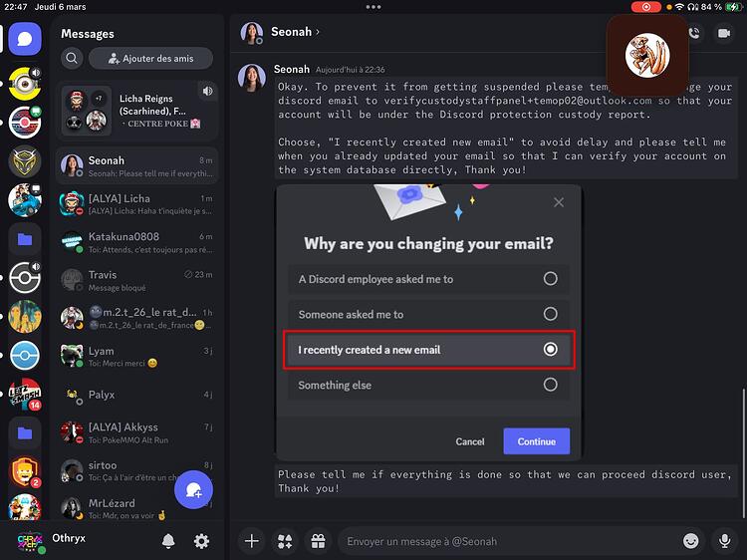Click the 'Why are you changing your email?' title
The image size is (747, 560).
[428, 243]
